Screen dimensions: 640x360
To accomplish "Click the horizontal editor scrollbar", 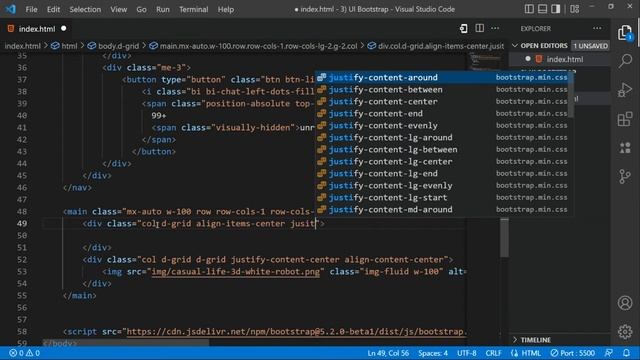I will [x=126, y=343].
